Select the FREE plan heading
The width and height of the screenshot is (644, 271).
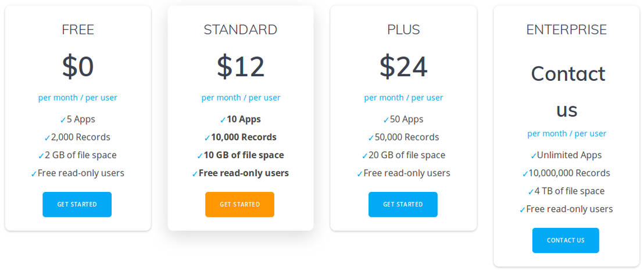tap(78, 30)
